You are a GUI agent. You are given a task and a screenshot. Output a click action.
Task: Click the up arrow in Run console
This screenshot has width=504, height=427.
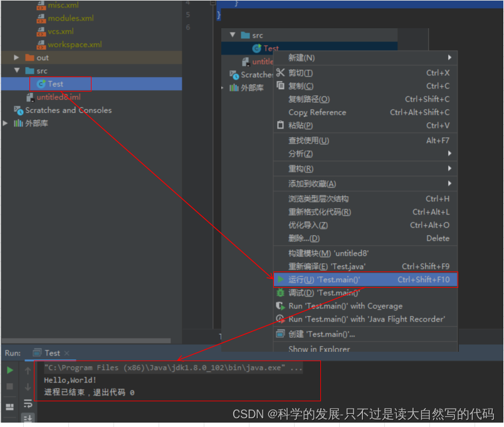[x=28, y=371]
